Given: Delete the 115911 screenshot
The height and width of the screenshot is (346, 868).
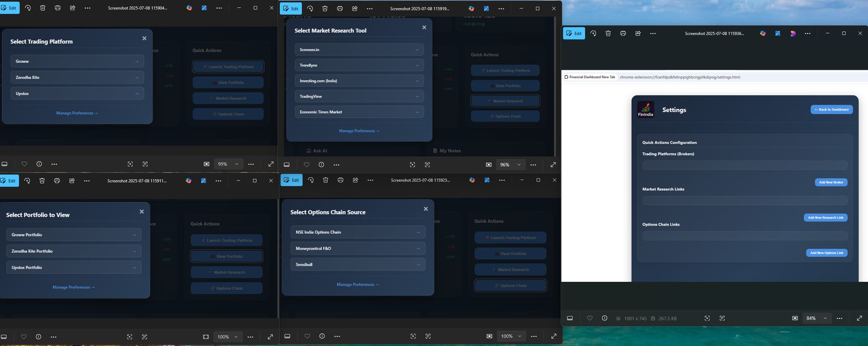Looking at the screenshot, I should coord(42,181).
